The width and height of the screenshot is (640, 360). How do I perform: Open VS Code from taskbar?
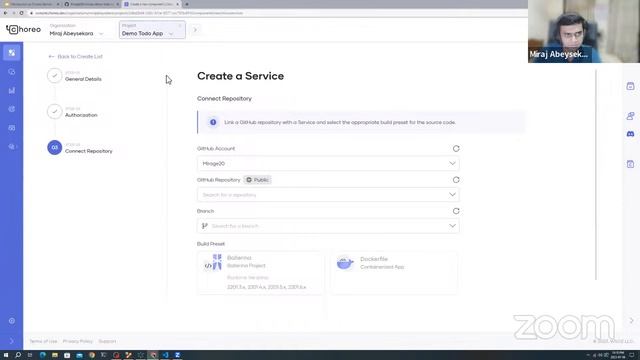[x=165, y=355]
